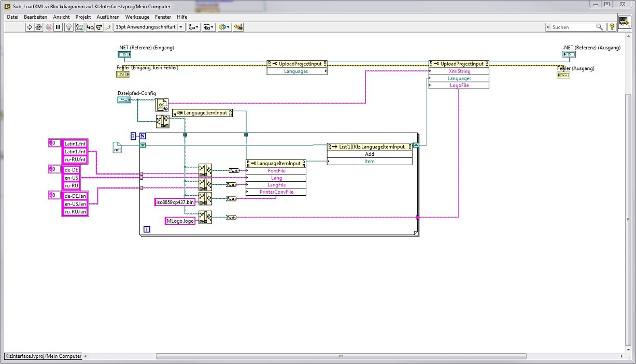Open the Align Objects dropdown
636x364 pixels.
tap(193, 27)
